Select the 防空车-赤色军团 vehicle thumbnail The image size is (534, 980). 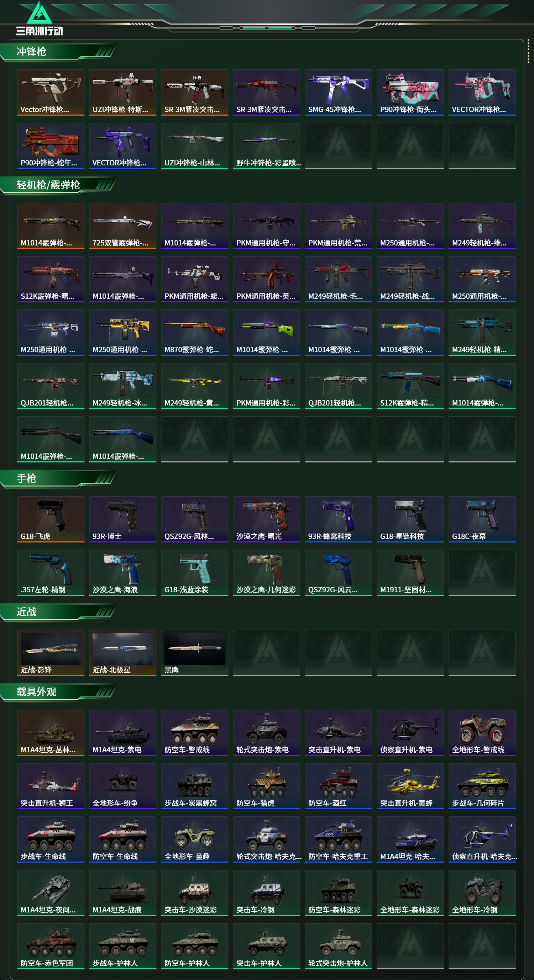[51, 946]
